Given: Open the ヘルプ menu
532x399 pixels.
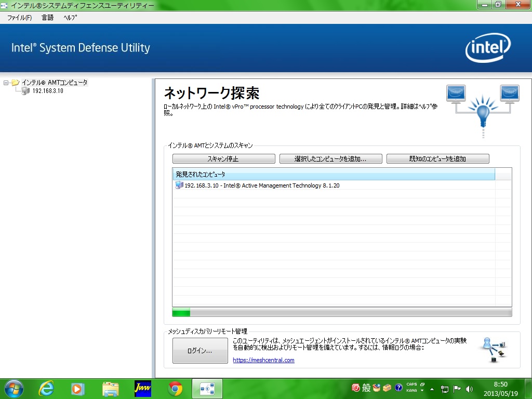Looking at the screenshot, I should pyautogui.click(x=70, y=17).
